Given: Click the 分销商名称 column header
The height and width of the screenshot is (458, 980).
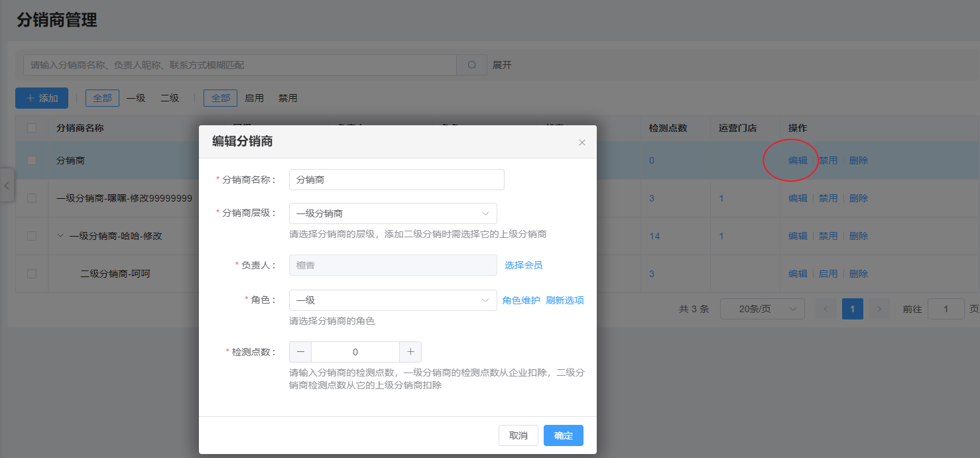Looking at the screenshot, I should pos(80,128).
